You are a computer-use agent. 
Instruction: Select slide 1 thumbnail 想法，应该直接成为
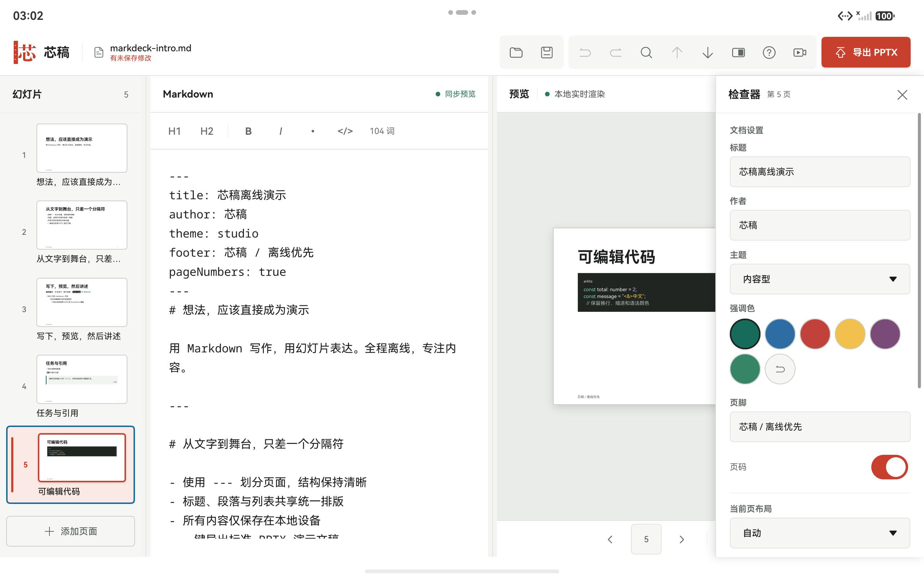tap(82, 148)
